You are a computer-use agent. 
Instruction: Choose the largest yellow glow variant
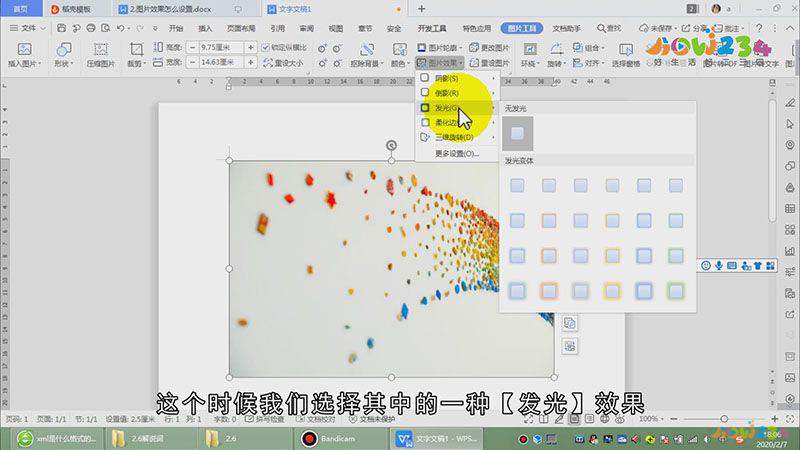point(612,291)
